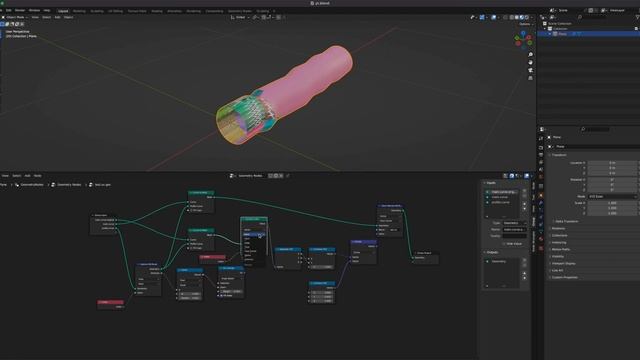Toggle viewport gizmos icon
The height and width of the screenshot is (360, 640).
click(x=482, y=18)
